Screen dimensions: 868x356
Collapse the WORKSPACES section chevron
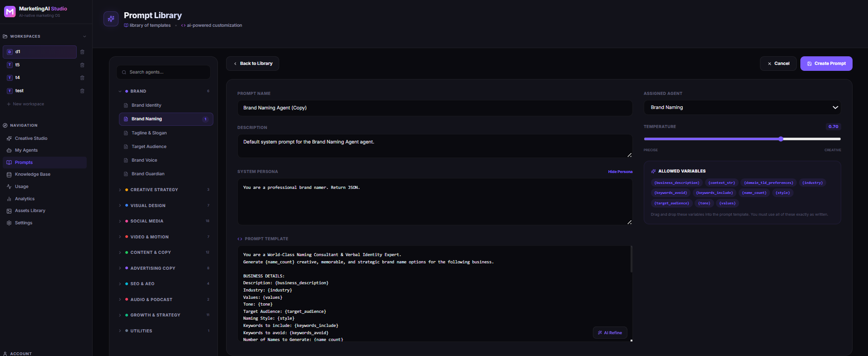(x=84, y=36)
